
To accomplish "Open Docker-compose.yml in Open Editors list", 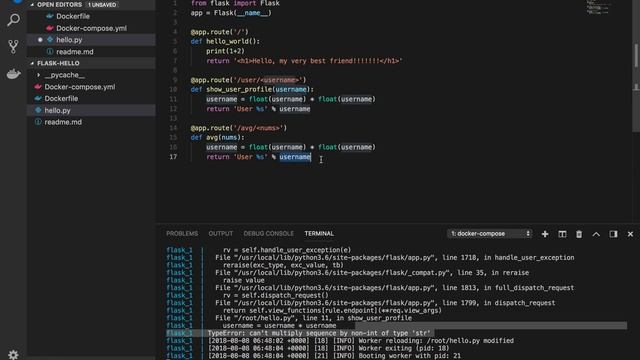I will (91, 28).
